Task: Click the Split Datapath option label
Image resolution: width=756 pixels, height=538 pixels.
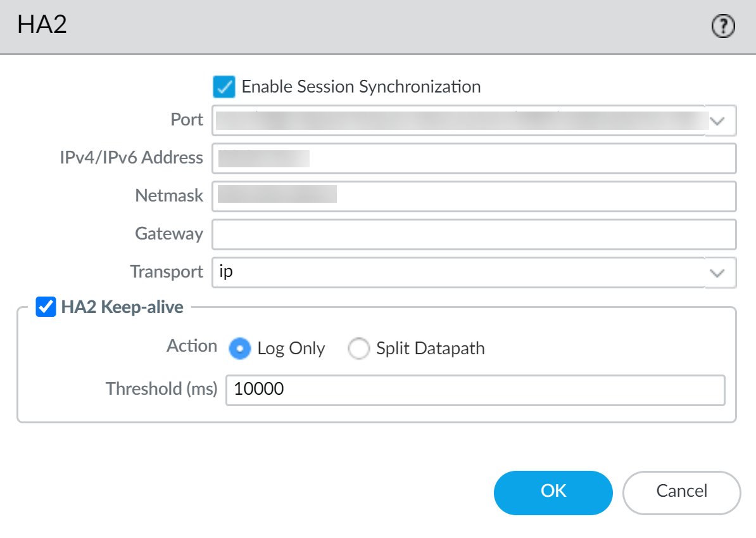Action: [431, 349]
